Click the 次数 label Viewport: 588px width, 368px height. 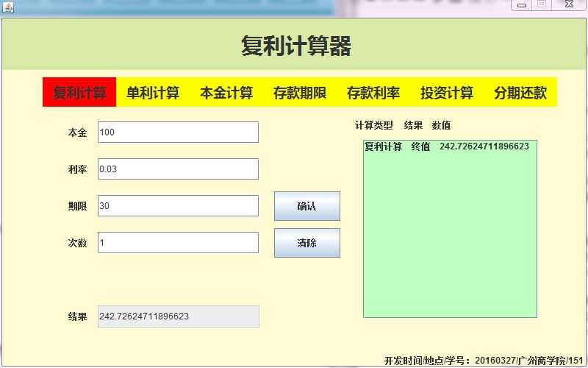coord(77,243)
